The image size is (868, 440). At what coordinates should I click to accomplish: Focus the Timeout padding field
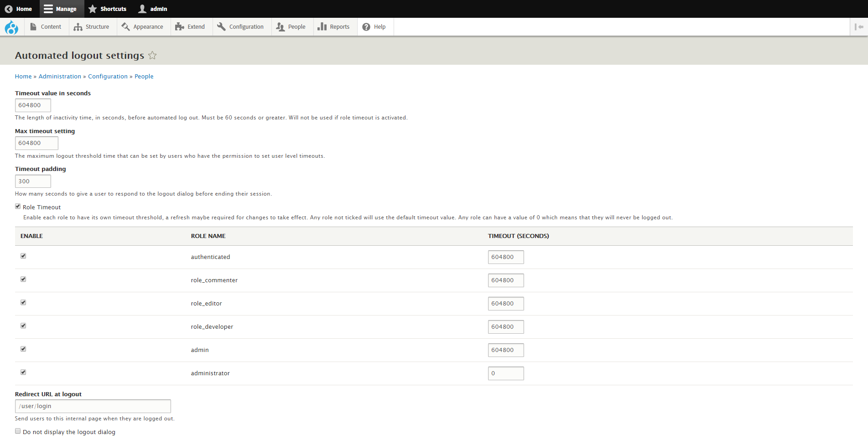click(x=33, y=181)
